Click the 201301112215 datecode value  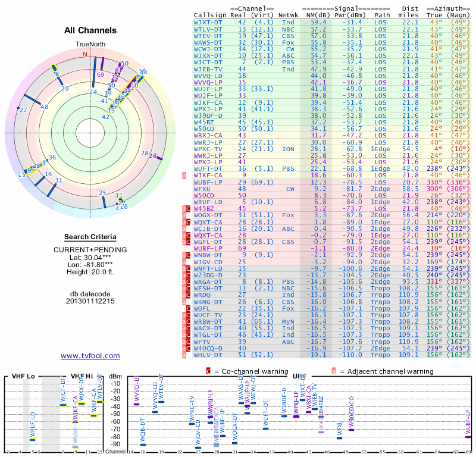point(90,301)
